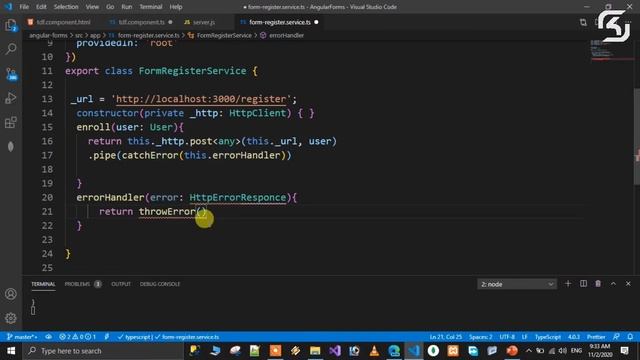
Task: Select the form-register.service.ts tab
Action: pos(280,22)
